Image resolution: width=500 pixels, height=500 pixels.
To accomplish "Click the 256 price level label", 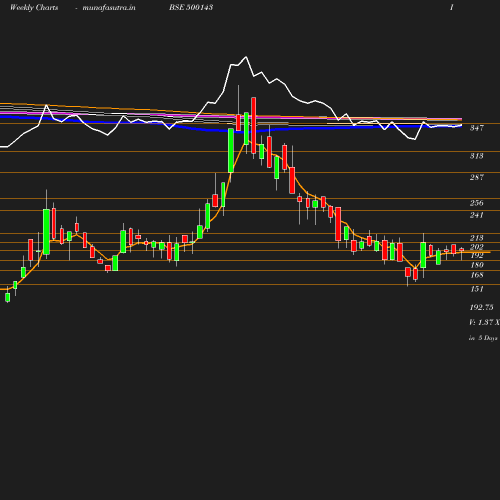I will 477,203.
